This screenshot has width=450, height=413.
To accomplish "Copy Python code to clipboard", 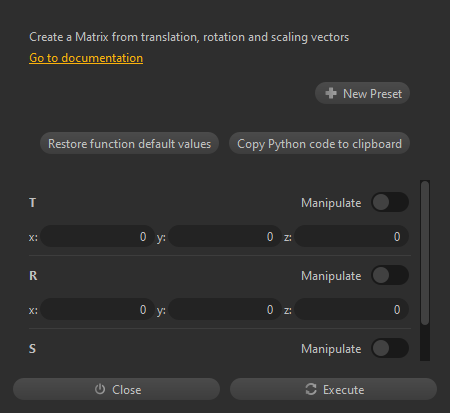I will pyautogui.click(x=319, y=143).
